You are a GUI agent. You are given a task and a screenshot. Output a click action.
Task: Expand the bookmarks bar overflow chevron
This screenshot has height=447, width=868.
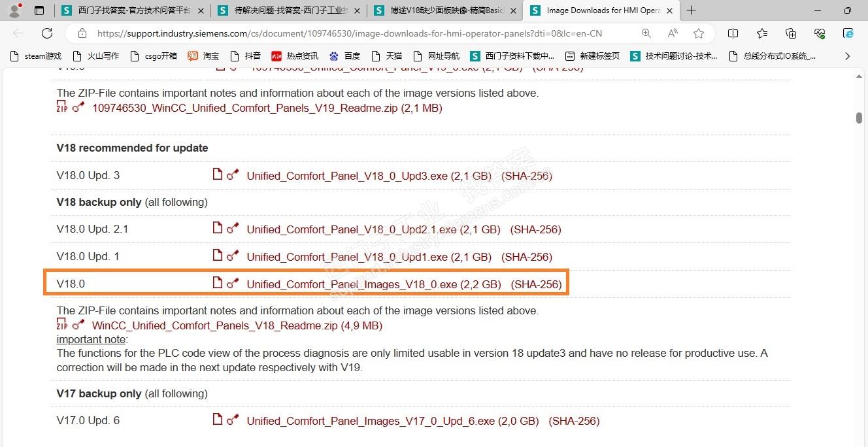click(848, 56)
